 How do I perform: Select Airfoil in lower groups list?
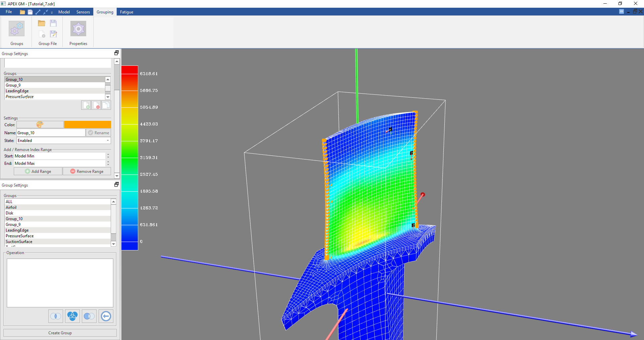[57, 207]
